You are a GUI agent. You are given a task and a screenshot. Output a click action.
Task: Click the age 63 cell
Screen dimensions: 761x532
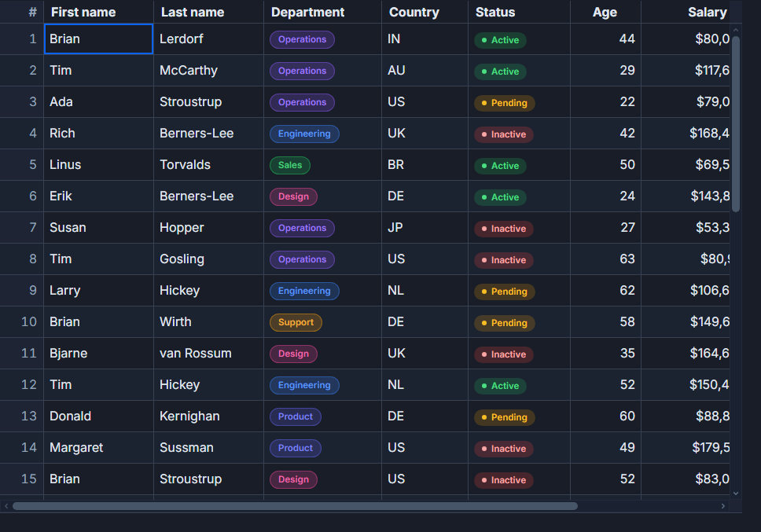pos(605,259)
